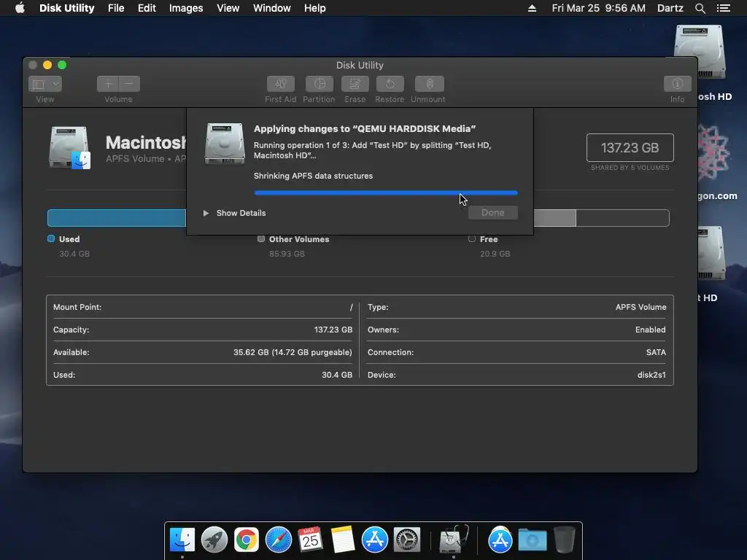
Task: Click the blue Used segment of usage bar
Action: pos(117,218)
